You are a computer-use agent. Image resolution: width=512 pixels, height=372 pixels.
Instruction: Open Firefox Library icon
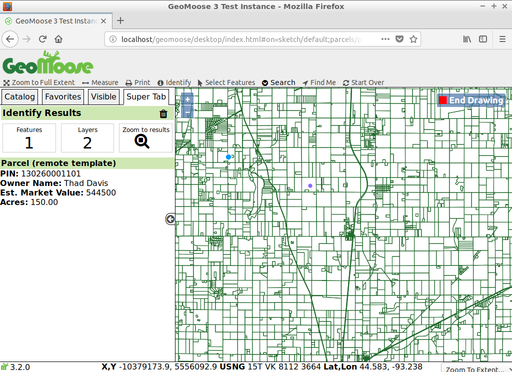[x=467, y=39]
